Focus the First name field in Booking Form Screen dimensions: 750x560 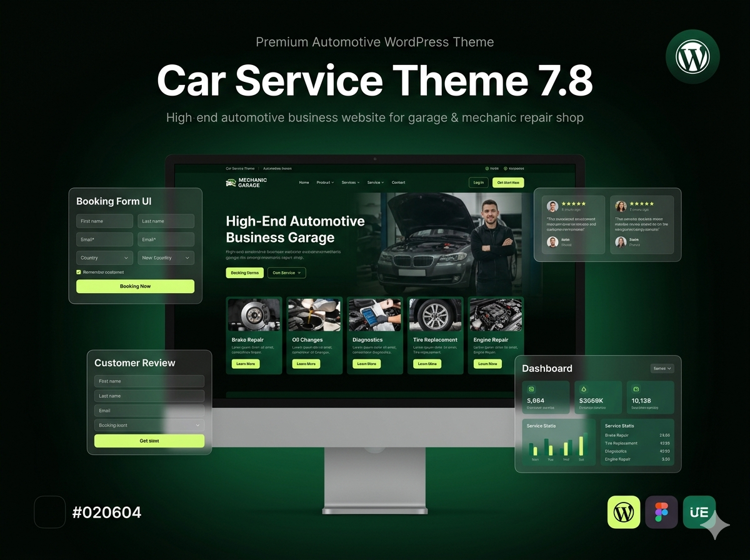pyautogui.click(x=104, y=221)
